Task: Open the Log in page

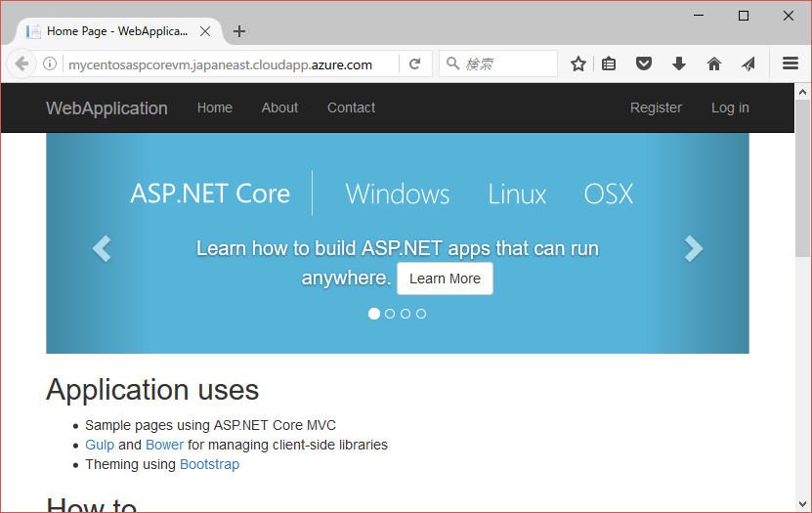Action: tap(730, 107)
